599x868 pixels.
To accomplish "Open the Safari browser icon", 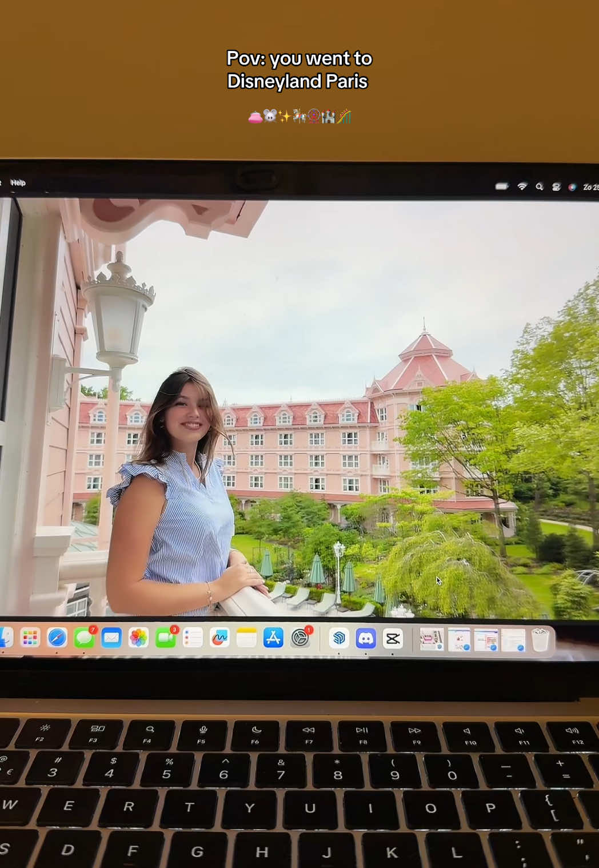I will click(x=57, y=639).
